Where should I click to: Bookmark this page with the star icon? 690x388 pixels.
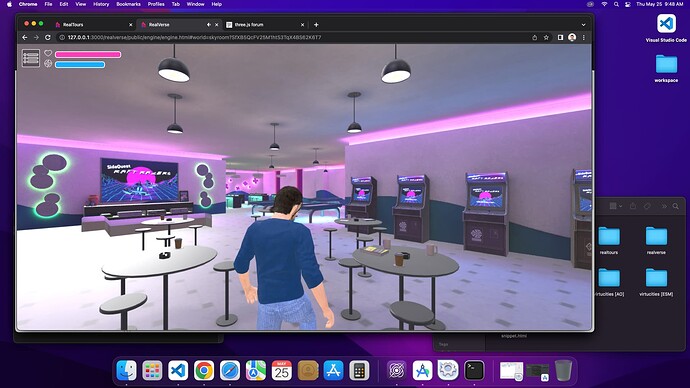(x=546, y=37)
